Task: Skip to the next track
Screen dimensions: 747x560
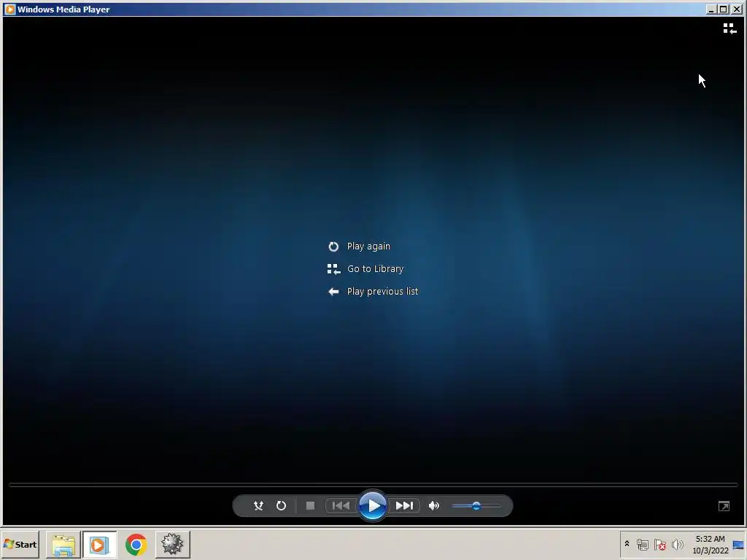Action: (x=404, y=506)
